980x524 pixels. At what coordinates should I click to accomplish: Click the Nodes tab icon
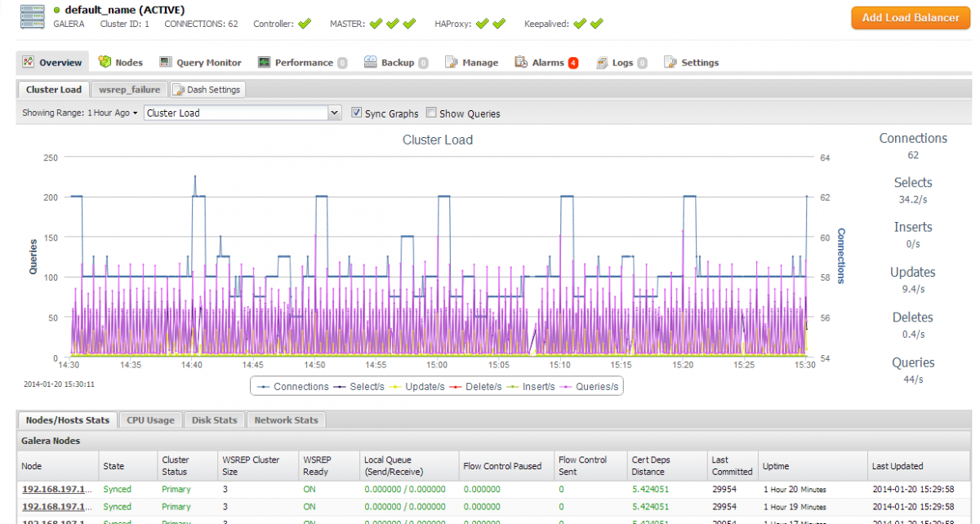click(x=105, y=62)
